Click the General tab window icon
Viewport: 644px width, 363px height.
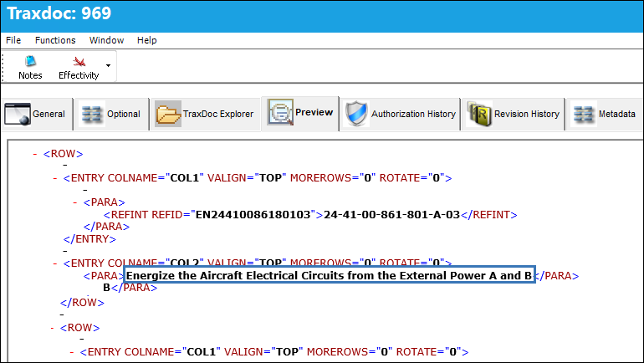(18, 114)
